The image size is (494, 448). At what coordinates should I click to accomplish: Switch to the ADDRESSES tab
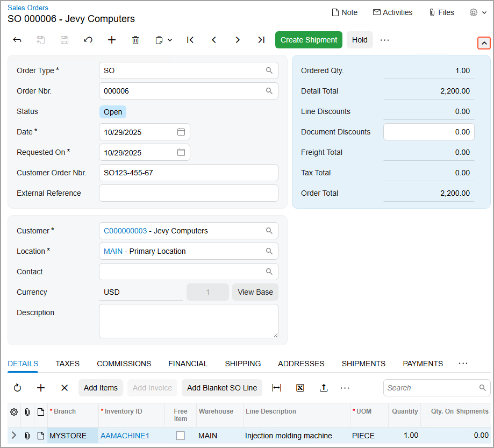pyautogui.click(x=301, y=364)
